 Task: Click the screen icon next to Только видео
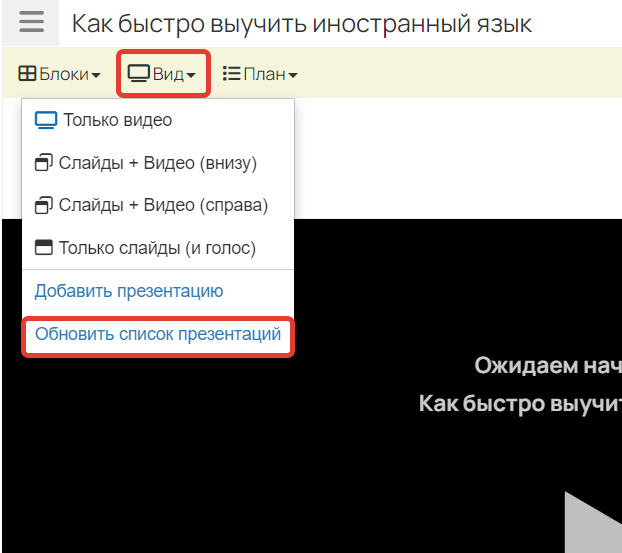point(46,120)
